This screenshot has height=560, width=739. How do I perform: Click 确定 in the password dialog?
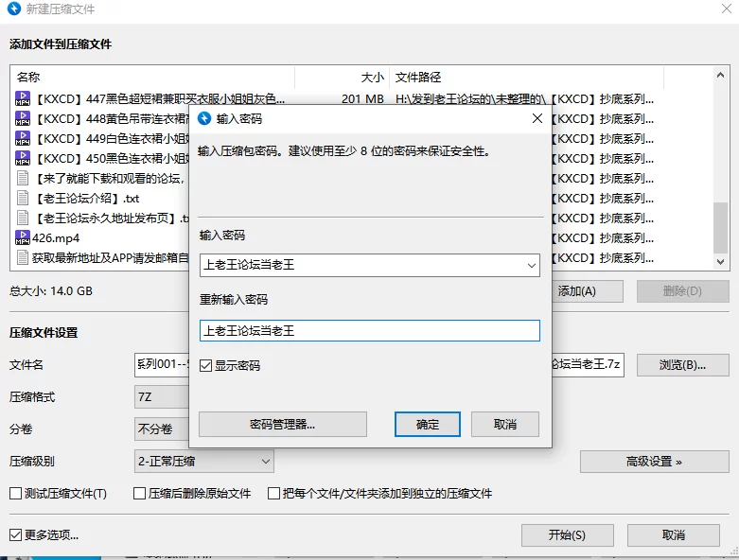click(x=428, y=425)
